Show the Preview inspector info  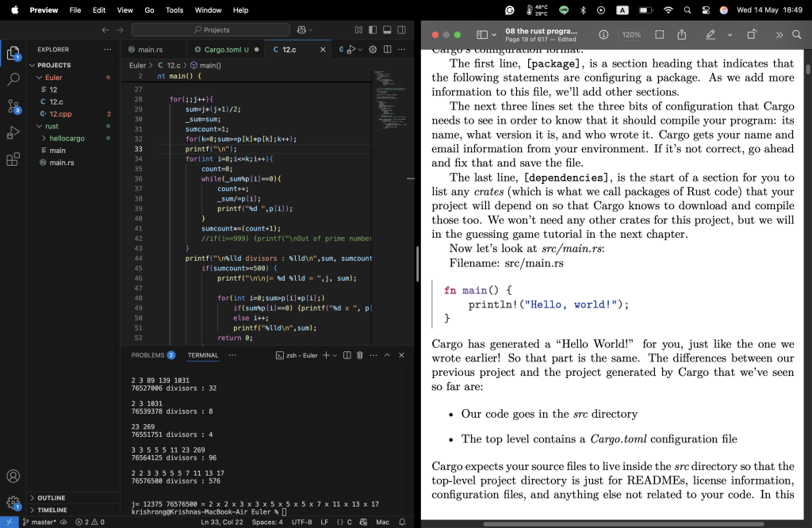[603, 35]
